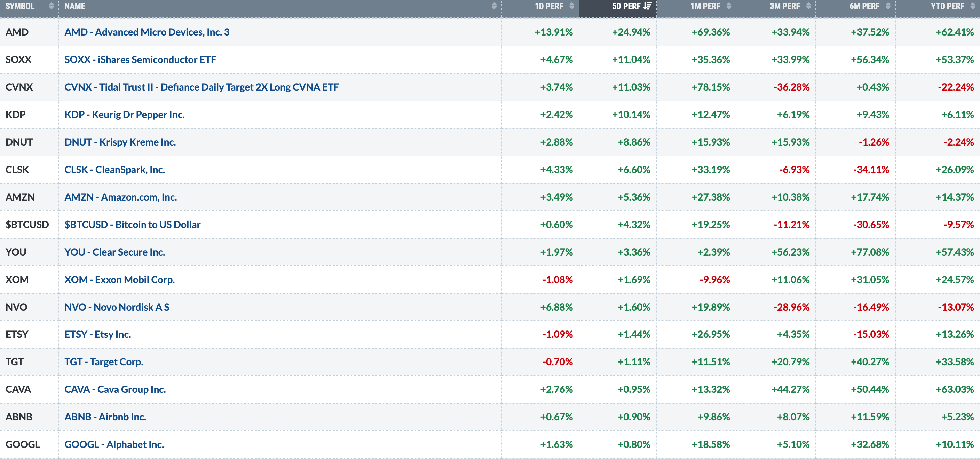Open AMD - Advanced Micro Devices link

[147, 32]
